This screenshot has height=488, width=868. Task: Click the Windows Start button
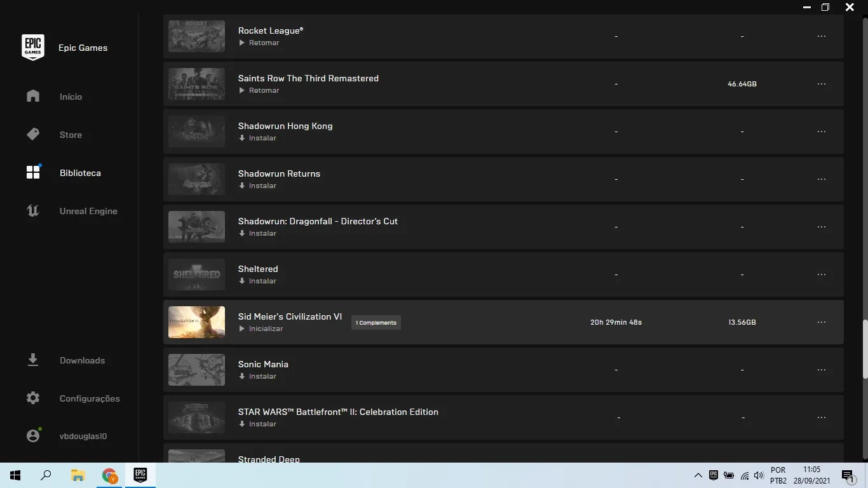coord(15,475)
